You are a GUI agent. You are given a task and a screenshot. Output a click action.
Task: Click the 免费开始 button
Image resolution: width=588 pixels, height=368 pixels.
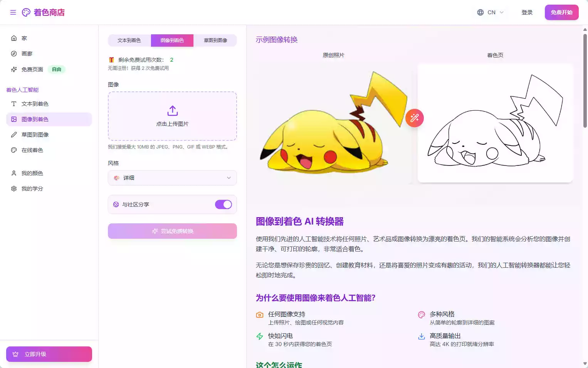tap(562, 12)
